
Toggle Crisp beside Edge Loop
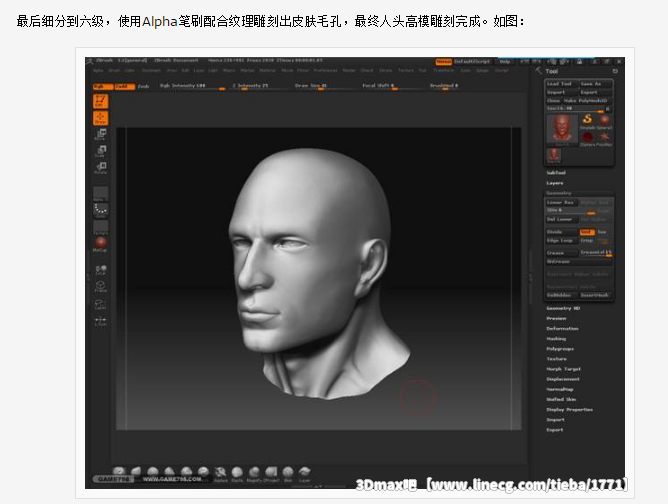tap(587, 241)
